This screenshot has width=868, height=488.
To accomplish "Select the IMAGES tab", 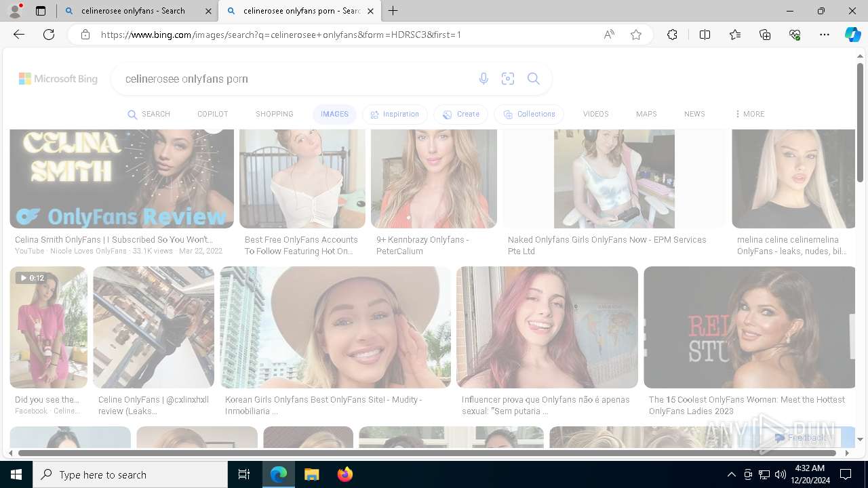I will coord(334,114).
